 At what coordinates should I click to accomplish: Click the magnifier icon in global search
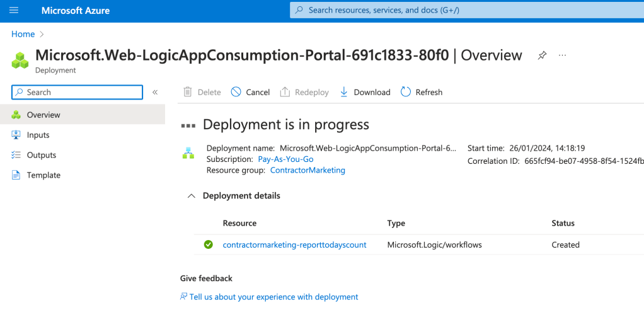[x=299, y=10]
